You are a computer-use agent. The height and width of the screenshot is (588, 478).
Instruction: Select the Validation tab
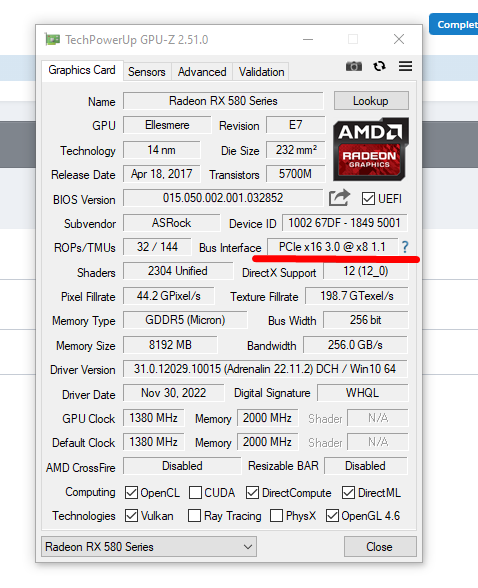[261, 72]
